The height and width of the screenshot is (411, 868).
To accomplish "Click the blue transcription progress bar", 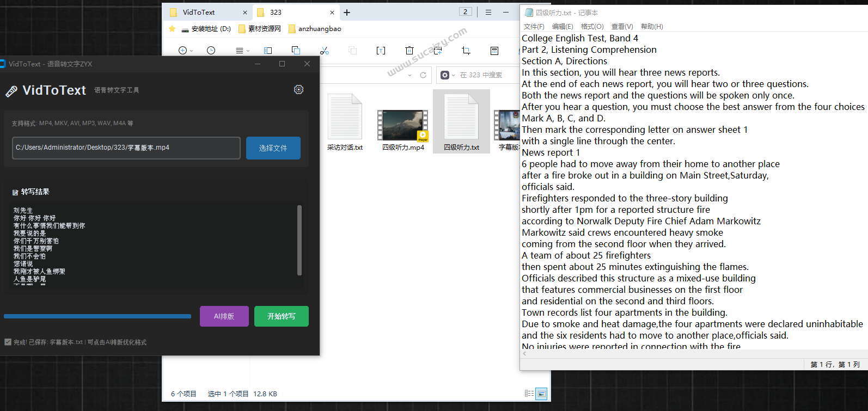I will 97,316.
